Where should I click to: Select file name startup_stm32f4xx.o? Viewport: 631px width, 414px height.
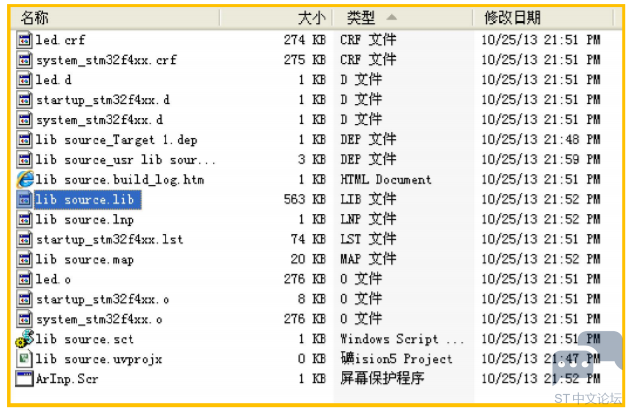click(x=103, y=299)
